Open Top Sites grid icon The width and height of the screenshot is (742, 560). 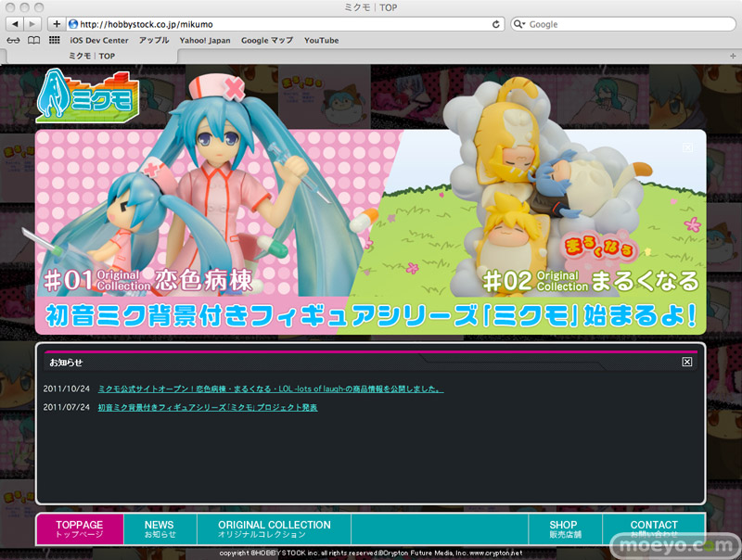(55, 41)
